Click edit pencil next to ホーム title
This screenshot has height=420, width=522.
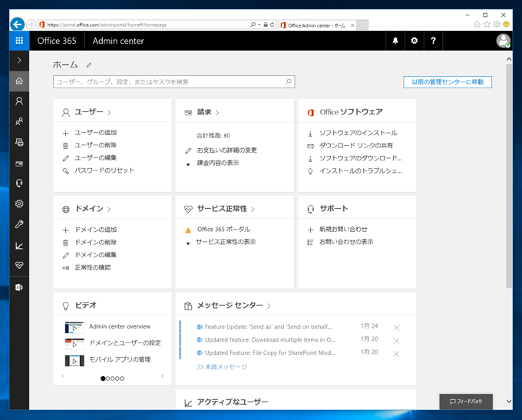(x=88, y=65)
